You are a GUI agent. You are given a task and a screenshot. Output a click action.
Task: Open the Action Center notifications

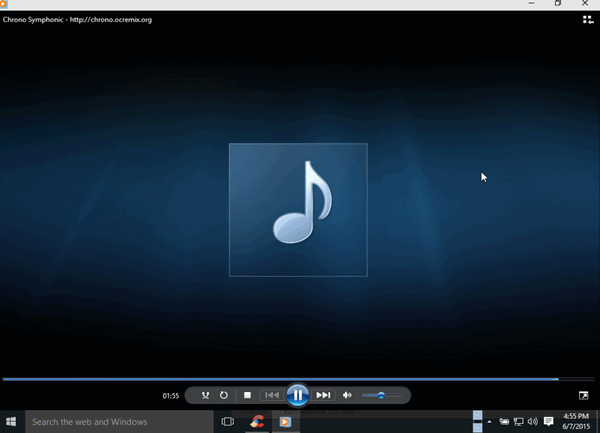pyautogui.click(x=549, y=422)
